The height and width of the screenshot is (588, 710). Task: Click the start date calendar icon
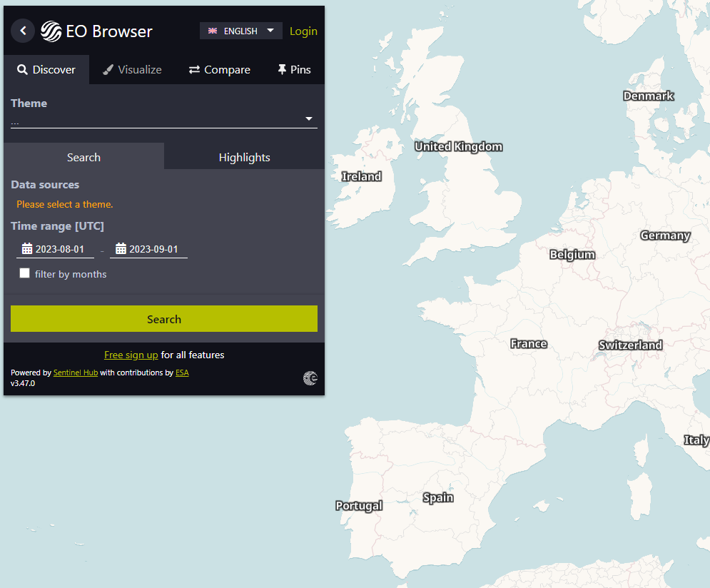click(27, 249)
